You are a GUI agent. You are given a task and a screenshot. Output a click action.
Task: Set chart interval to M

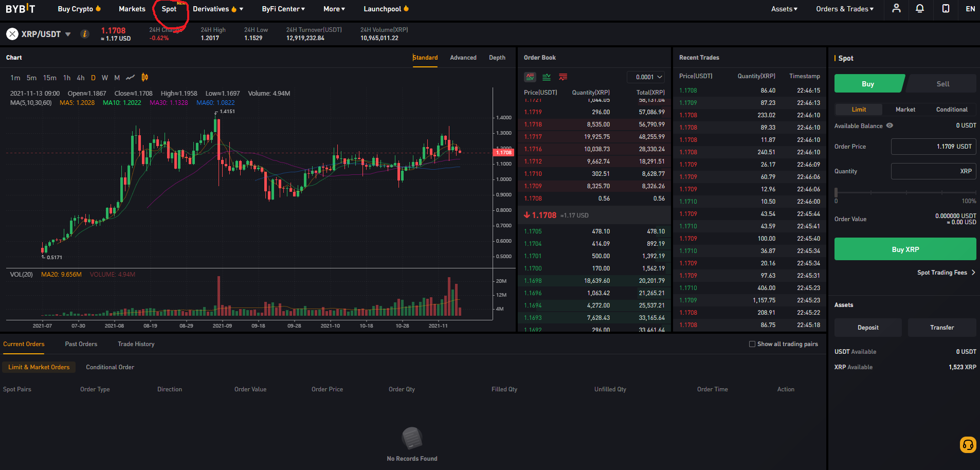click(x=117, y=78)
